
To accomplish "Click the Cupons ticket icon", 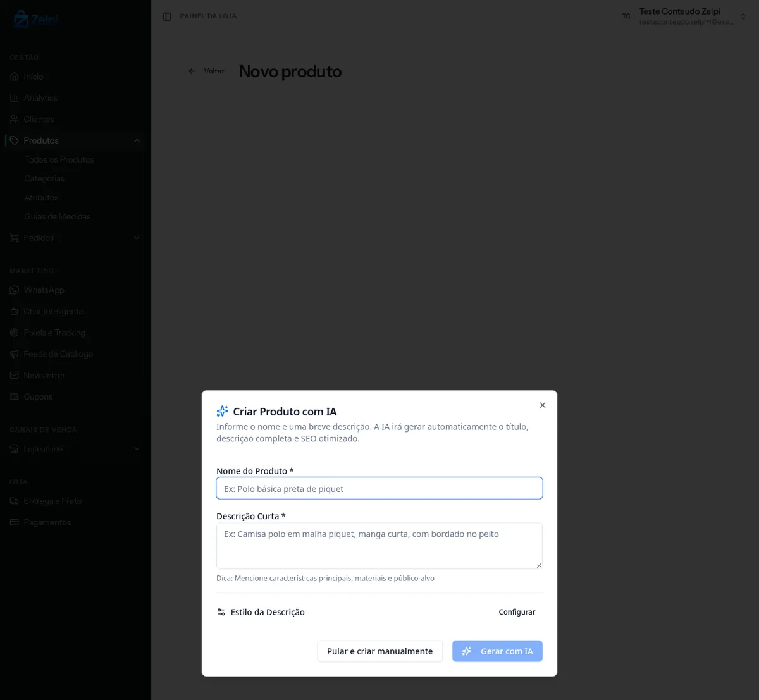I will [x=15, y=396].
